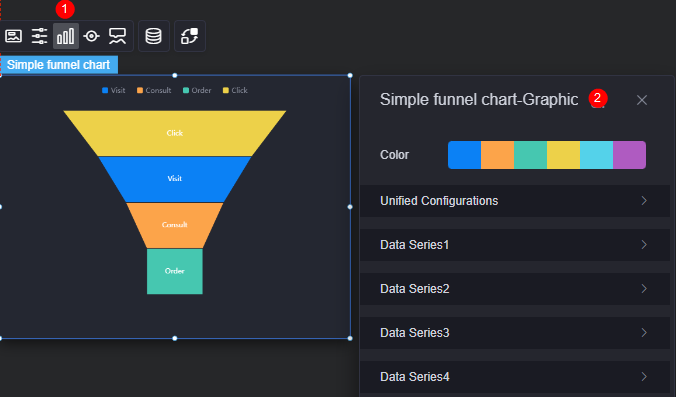Close the Simple funnel chart-Graphic panel
The width and height of the screenshot is (676, 397).
click(642, 100)
